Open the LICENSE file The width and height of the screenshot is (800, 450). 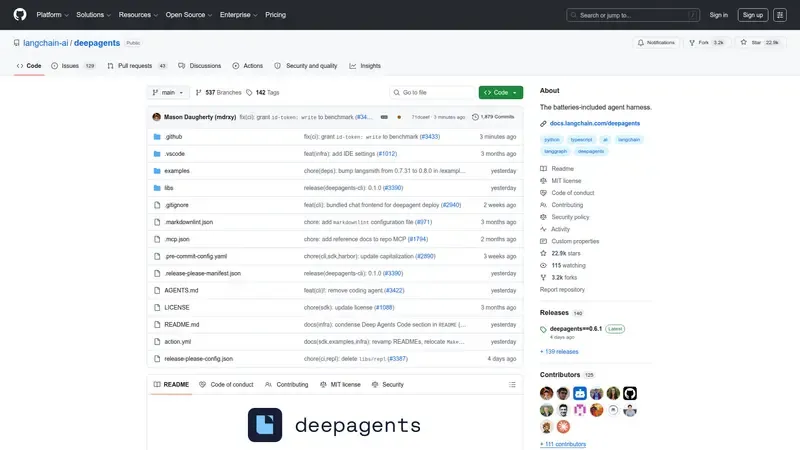click(x=177, y=308)
